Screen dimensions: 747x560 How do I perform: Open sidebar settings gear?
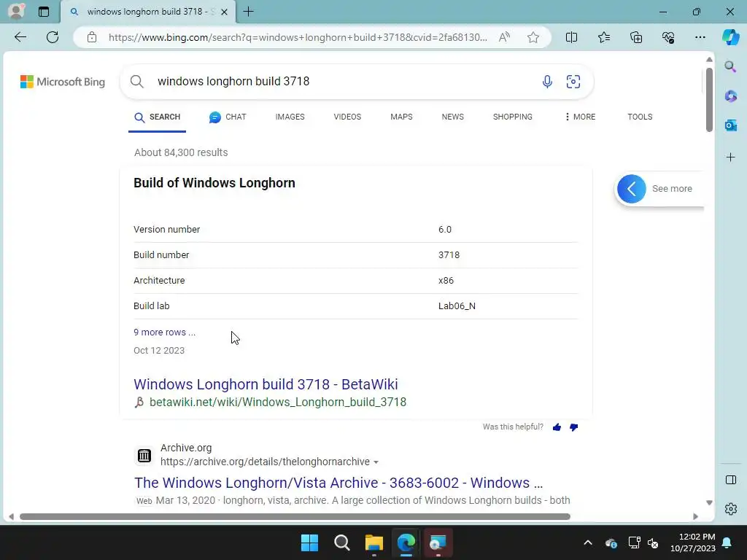(x=730, y=509)
